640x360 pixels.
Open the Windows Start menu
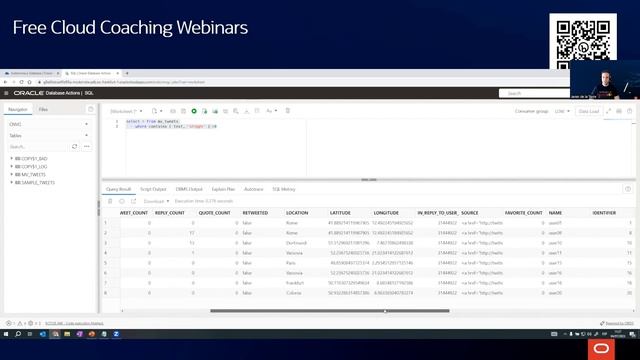point(6,334)
